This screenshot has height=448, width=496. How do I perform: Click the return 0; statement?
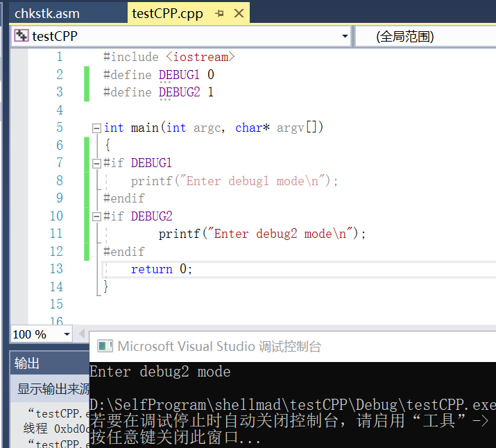click(x=162, y=269)
